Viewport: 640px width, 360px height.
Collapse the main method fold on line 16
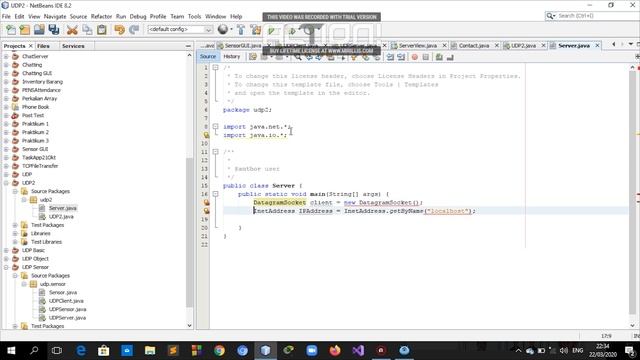pos(216,194)
